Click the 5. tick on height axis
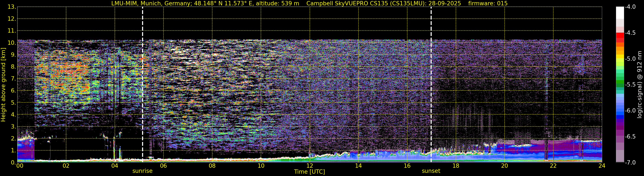The image size is (644, 176). 13,103
